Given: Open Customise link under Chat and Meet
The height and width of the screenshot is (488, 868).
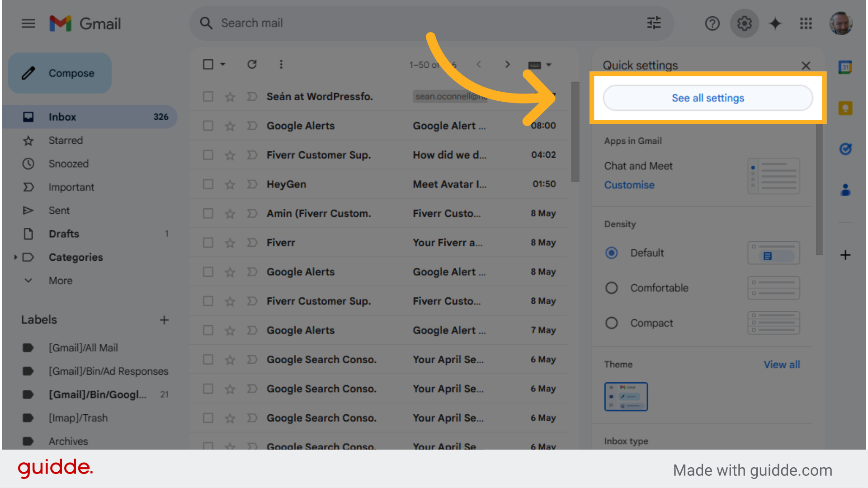Looking at the screenshot, I should [x=629, y=185].
